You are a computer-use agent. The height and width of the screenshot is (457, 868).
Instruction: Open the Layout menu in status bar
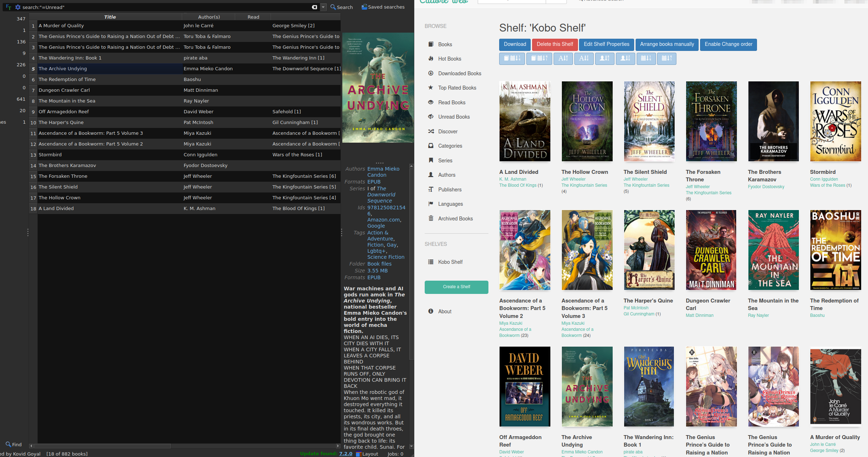point(367,454)
